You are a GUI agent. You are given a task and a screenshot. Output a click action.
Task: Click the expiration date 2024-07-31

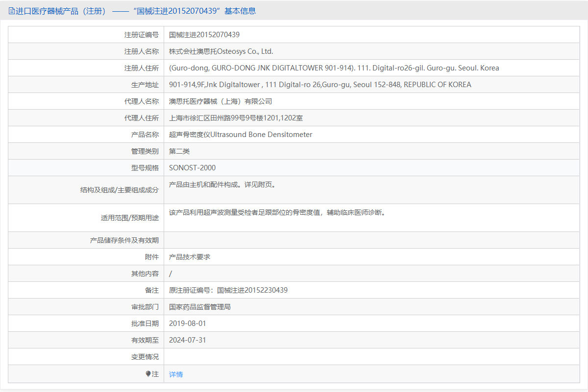(187, 340)
